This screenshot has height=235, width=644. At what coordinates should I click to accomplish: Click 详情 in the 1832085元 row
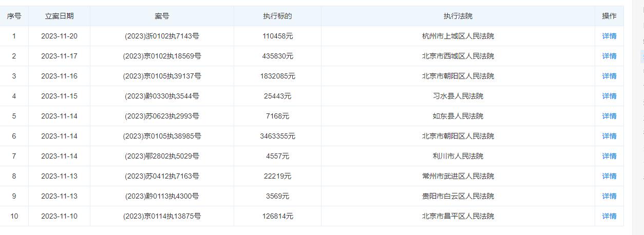[609, 76]
